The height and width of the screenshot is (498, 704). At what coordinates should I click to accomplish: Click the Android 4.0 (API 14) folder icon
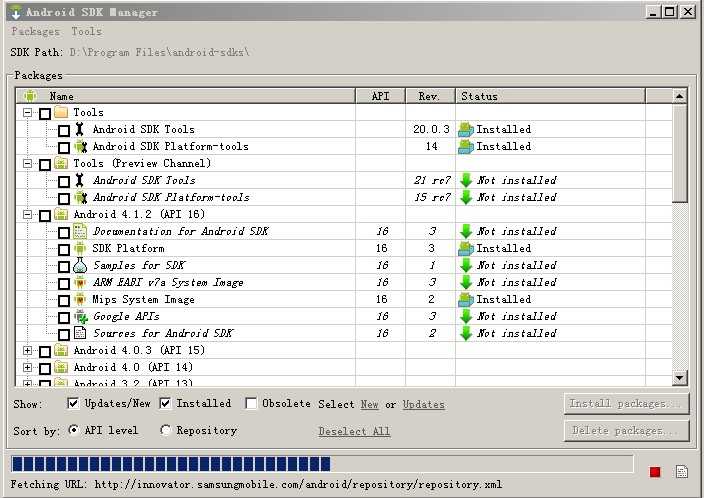pos(61,367)
